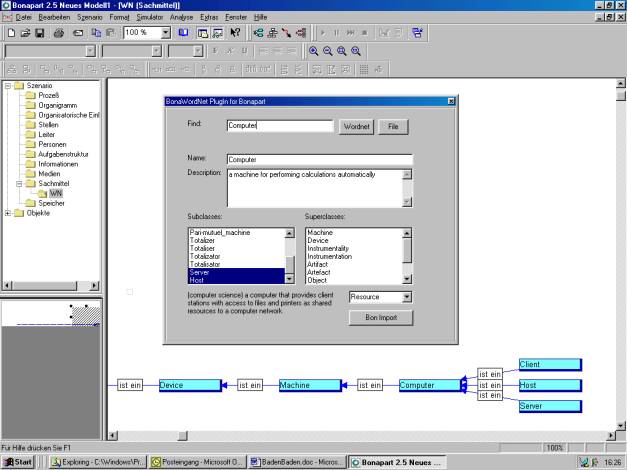Click the Open file icon
The image size is (627, 470).
(x=24, y=33)
